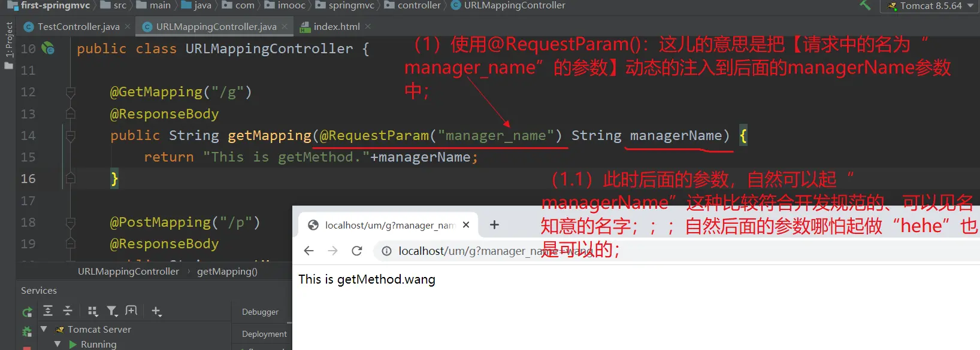This screenshot has height=350, width=980.
Task: Click the browser Forward arrow
Action: tap(333, 251)
